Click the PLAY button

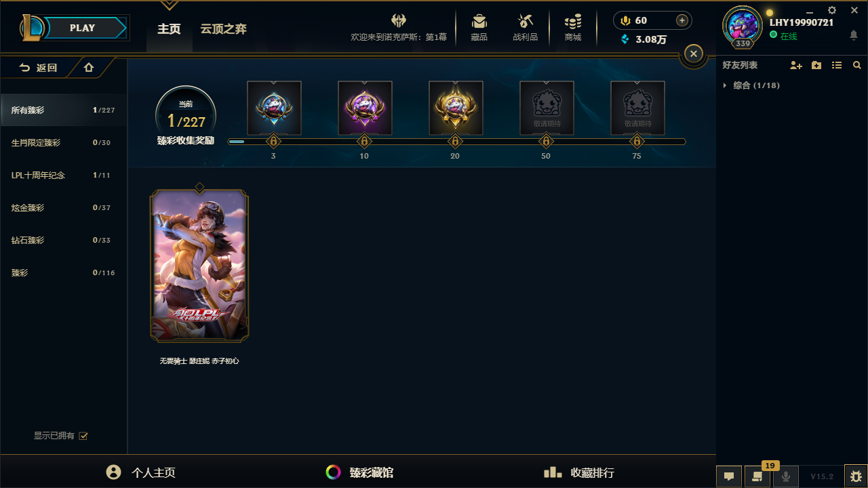83,28
